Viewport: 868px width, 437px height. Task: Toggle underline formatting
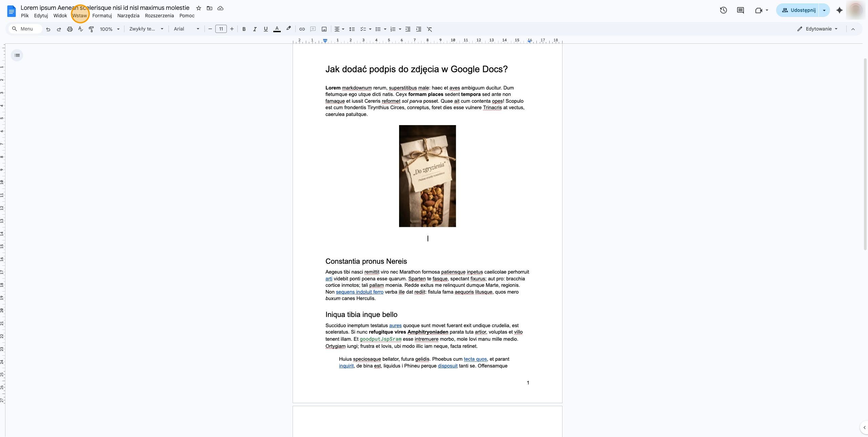click(x=266, y=29)
